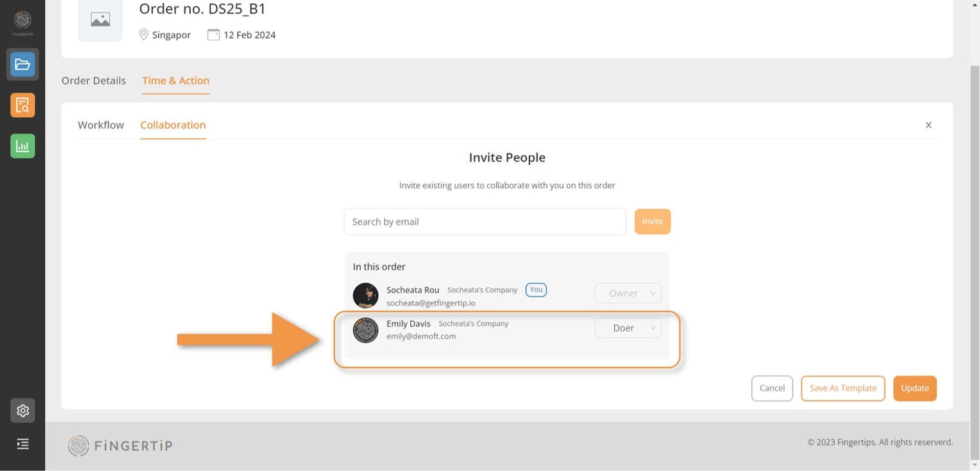Open the Owner role dropdown

pos(628,293)
